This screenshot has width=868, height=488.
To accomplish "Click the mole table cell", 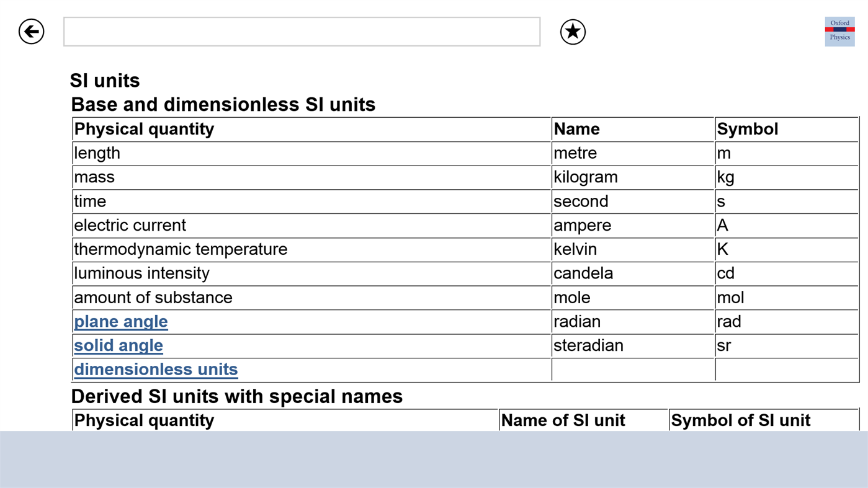I will pos(571,297).
